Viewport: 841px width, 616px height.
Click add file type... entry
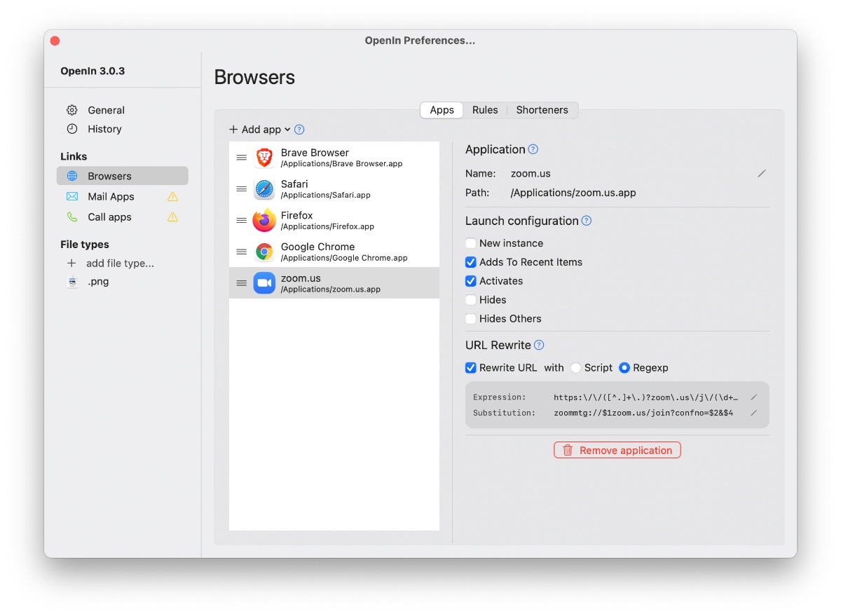pyautogui.click(x=120, y=263)
